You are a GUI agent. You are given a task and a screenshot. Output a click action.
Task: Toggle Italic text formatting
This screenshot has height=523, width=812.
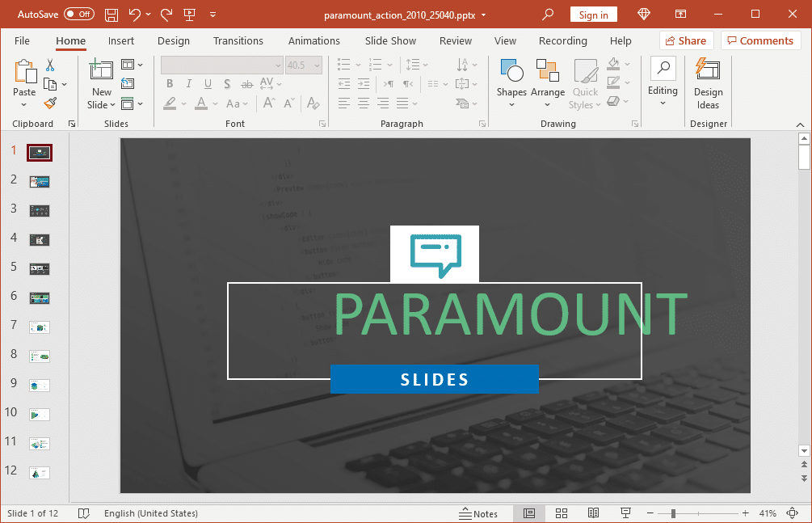[189, 84]
